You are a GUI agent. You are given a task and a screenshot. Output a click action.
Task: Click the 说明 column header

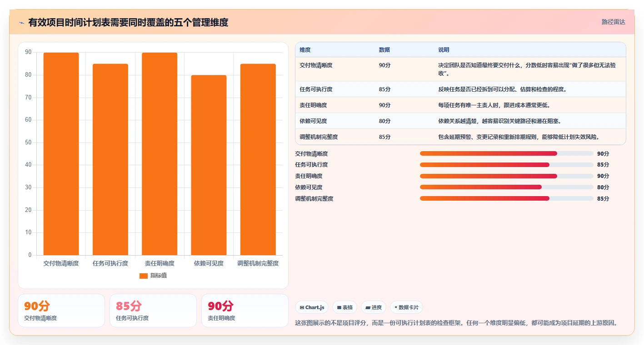click(x=444, y=49)
